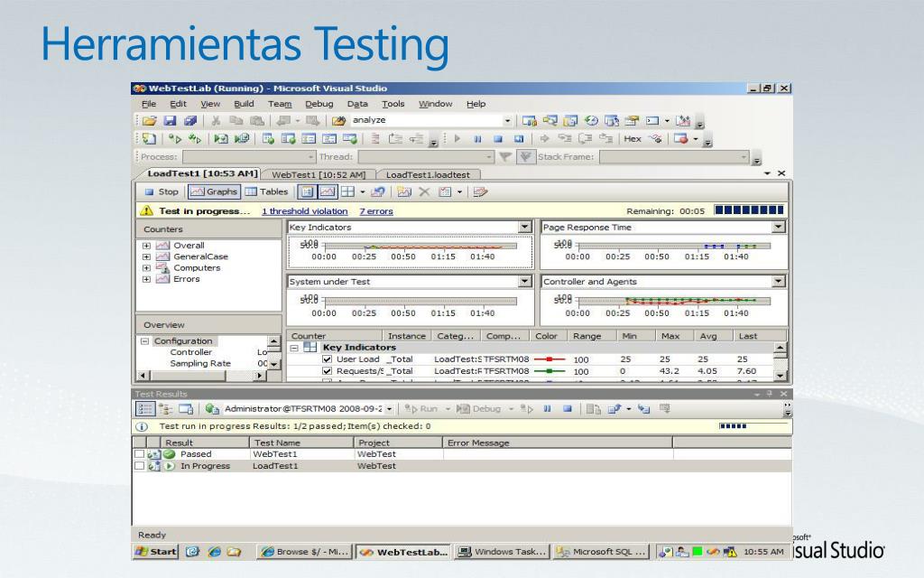
Task: Click the Pause icon in Test Results toolbar
Action: click(x=547, y=409)
